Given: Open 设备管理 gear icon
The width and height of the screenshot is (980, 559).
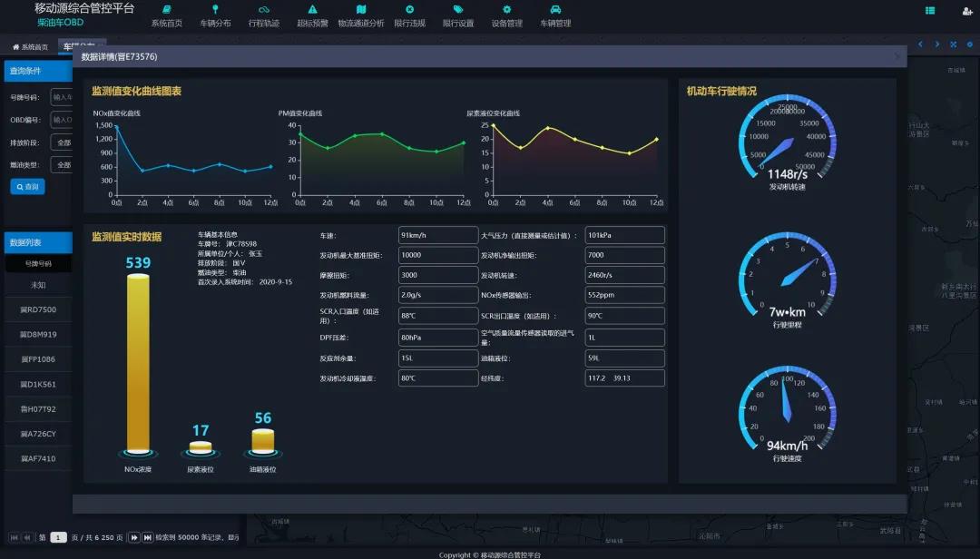Looking at the screenshot, I should click(x=506, y=10).
